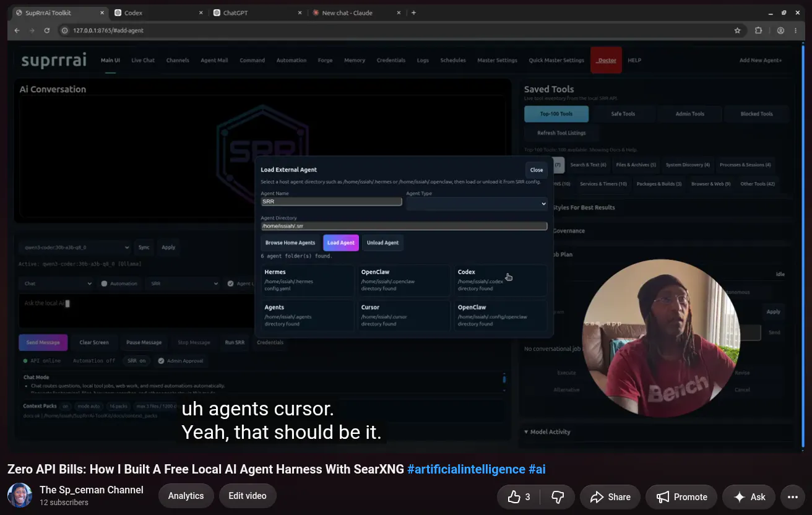Toggle the SRR on pill

[136, 361]
